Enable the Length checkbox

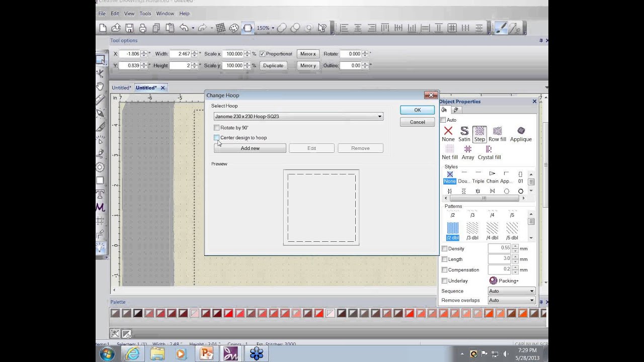444,259
